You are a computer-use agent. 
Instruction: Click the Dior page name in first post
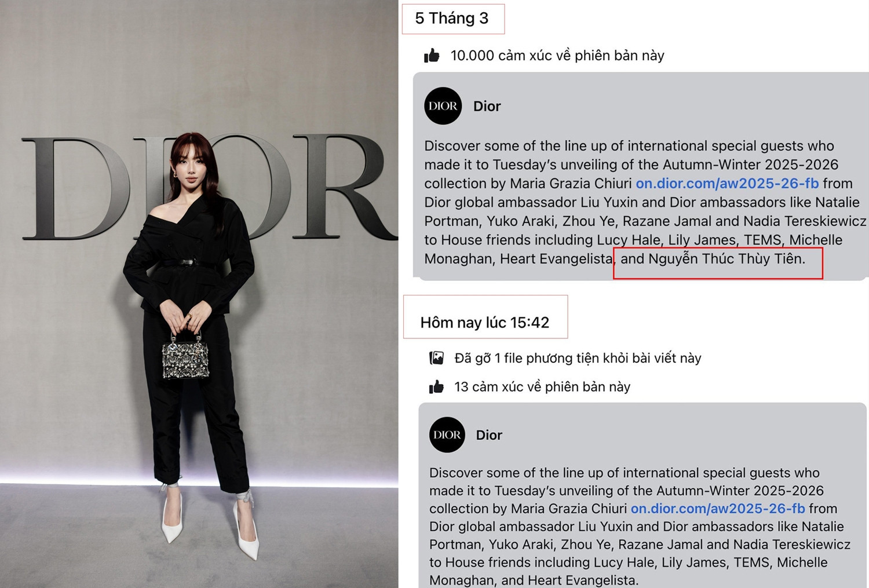[x=487, y=106]
